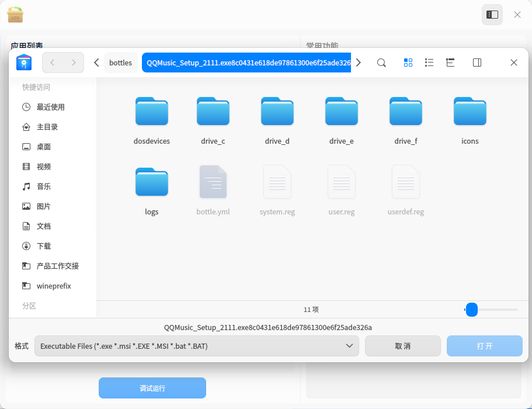Open the search magnifier in dialog toolbar
The image size is (532, 409).
click(381, 63)
